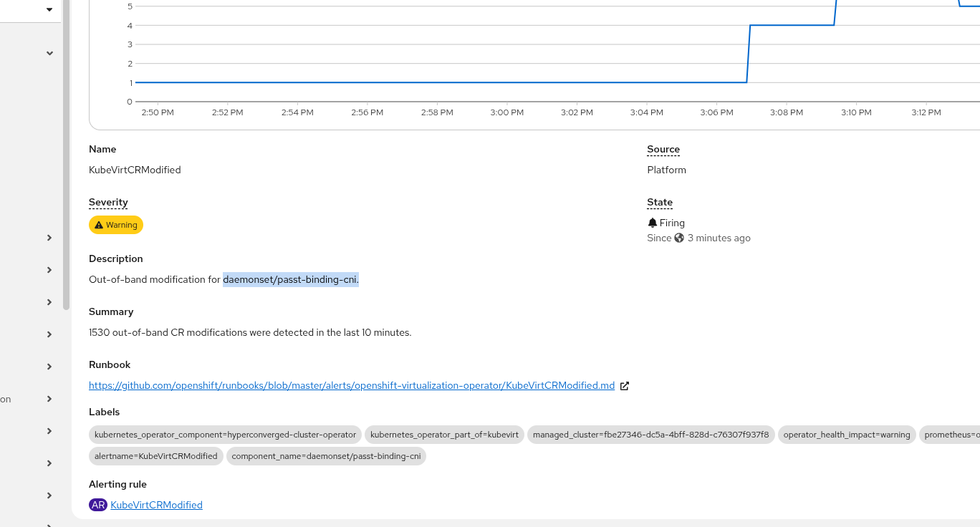Collapse the expanded sidebar section with down chevron
Screen dimensions: 980x527
click(49, 53)
